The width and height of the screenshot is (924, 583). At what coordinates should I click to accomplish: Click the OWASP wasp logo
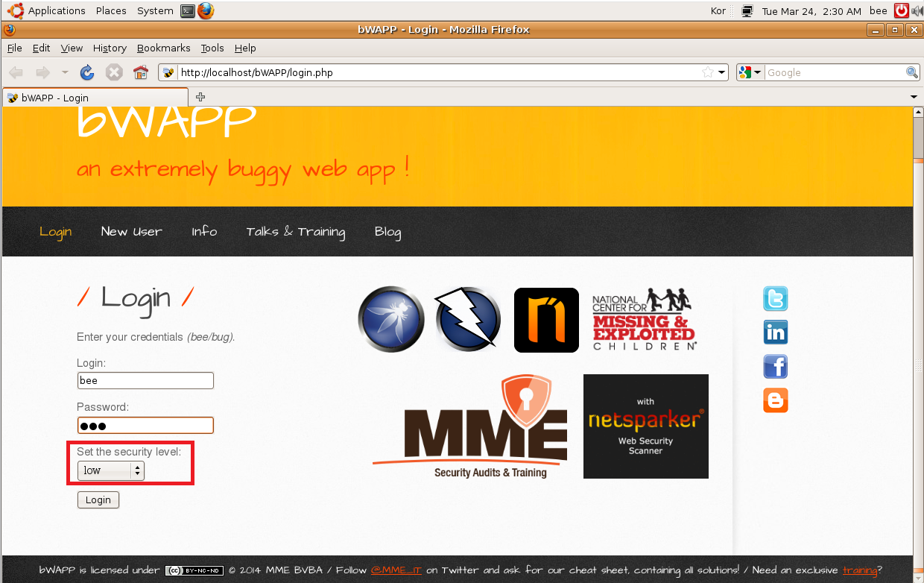(391, 319)
